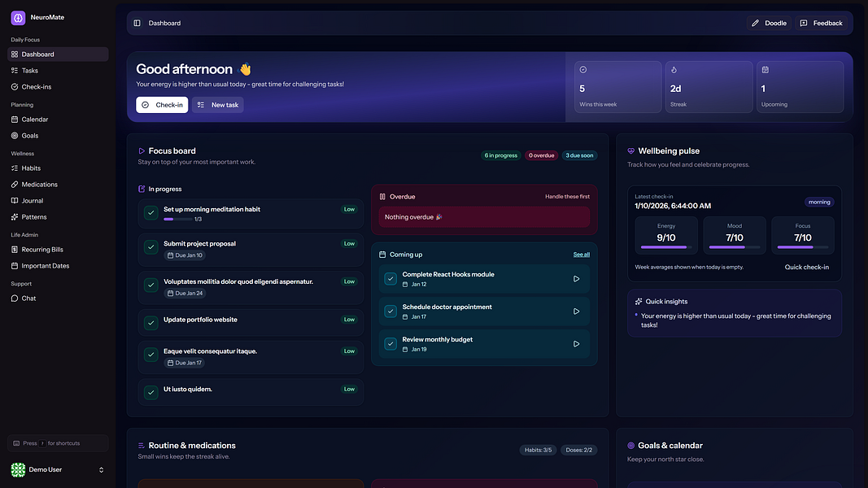Click the Handle these first label
The image size is (868, 488).
[567, 197]
